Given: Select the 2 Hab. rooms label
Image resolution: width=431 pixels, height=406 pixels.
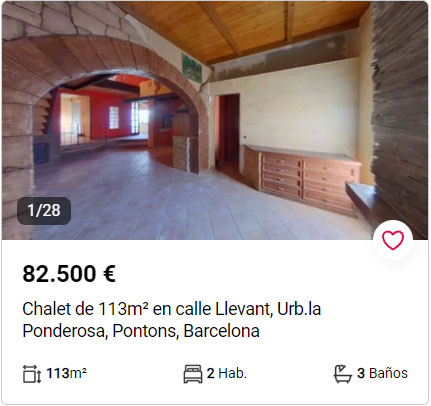Looking at the screenshot, I should tap(227, 373).
